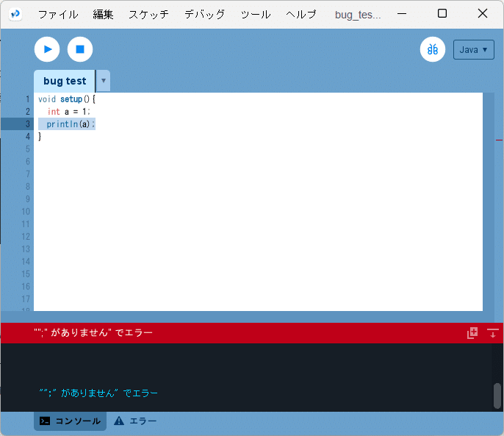The width and height of the screenshot is (504, 436).
Task: Click the void setup() { line
Action: click(67, 99)
